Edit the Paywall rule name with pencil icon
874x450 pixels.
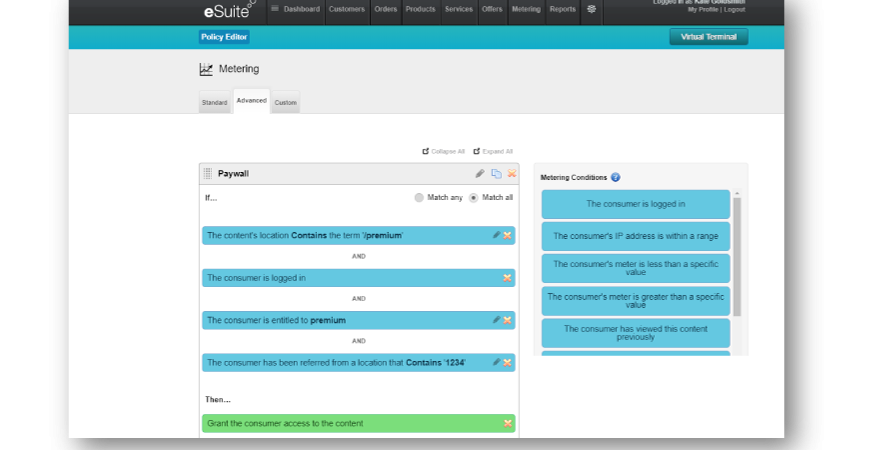point(480,174)
